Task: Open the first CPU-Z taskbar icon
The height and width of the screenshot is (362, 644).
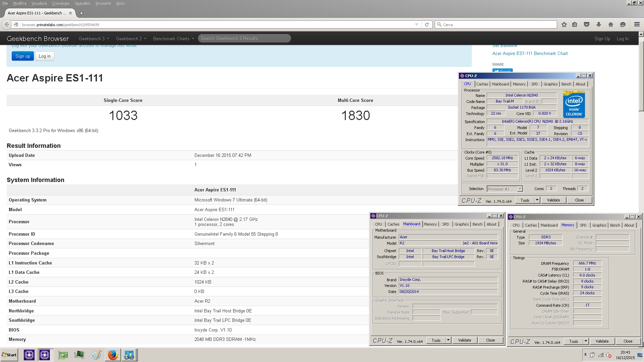Action: click(x=29, y=355)
